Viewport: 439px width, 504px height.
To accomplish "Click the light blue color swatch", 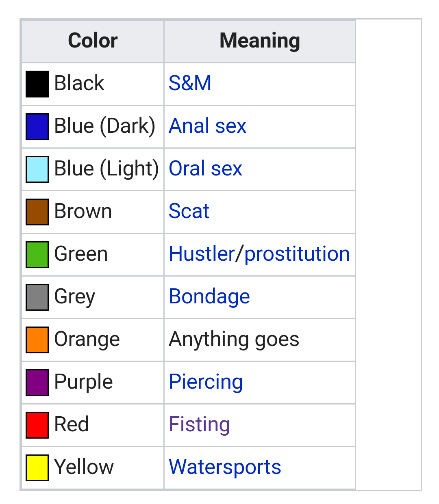I will pos(37,169).
